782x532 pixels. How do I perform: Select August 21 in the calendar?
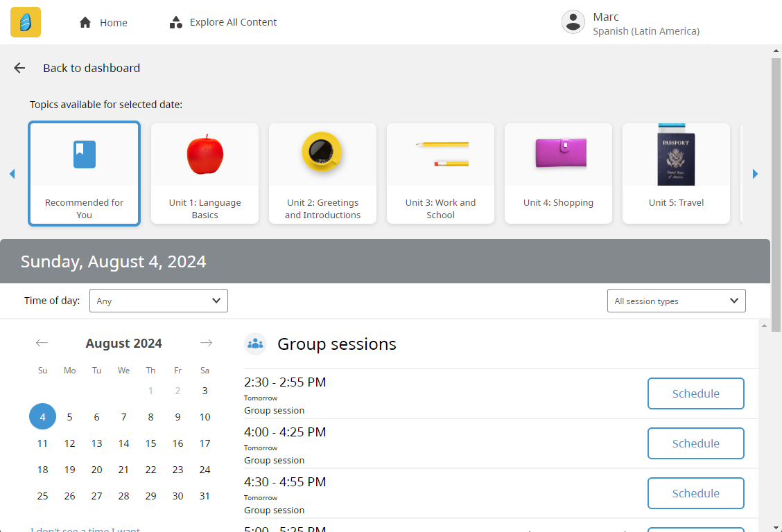[x=123, y=470]
